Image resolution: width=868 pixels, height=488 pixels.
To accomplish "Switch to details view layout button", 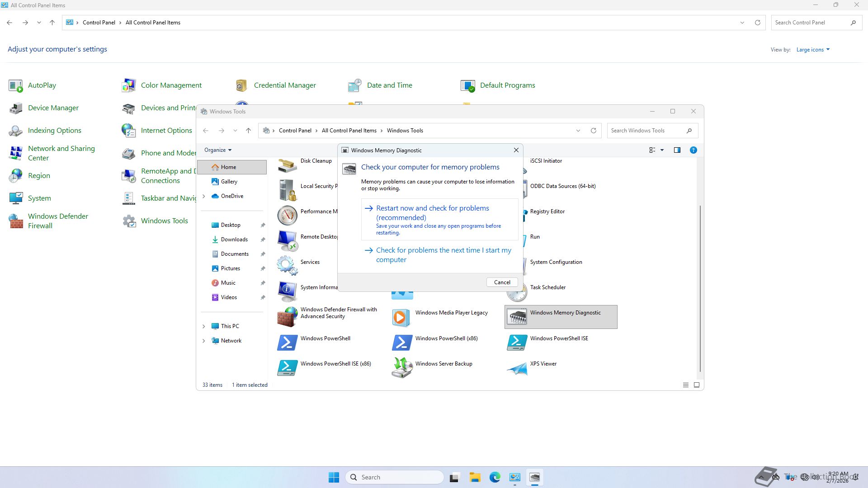I will (x=685, y=385).
